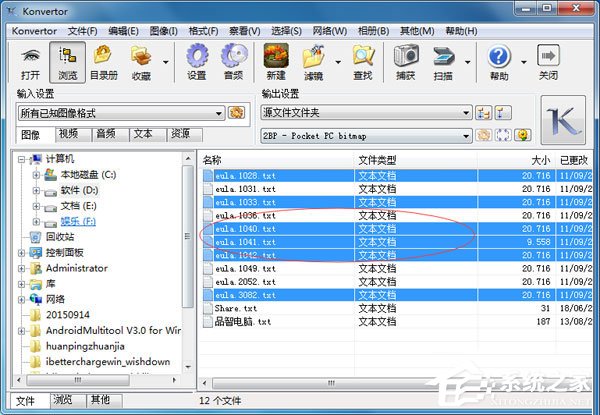
Task: Expand the 控制面板 node
Action: [x=21, y=253]
